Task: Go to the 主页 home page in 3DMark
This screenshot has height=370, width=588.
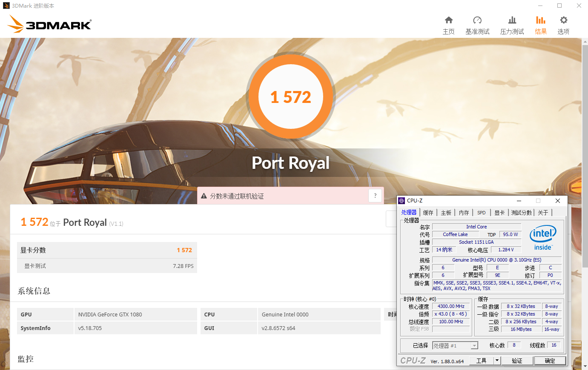Action: (449, 26)
